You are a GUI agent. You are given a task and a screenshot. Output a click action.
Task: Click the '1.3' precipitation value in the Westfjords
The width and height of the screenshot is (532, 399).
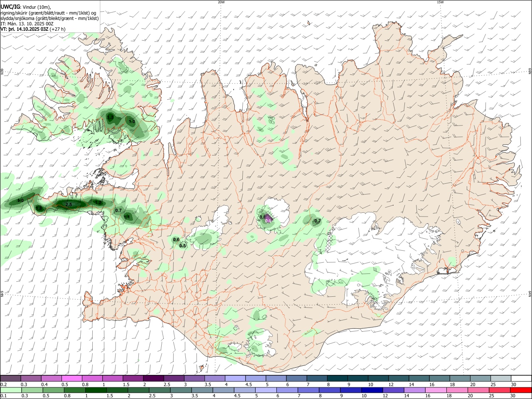(110, 118)
